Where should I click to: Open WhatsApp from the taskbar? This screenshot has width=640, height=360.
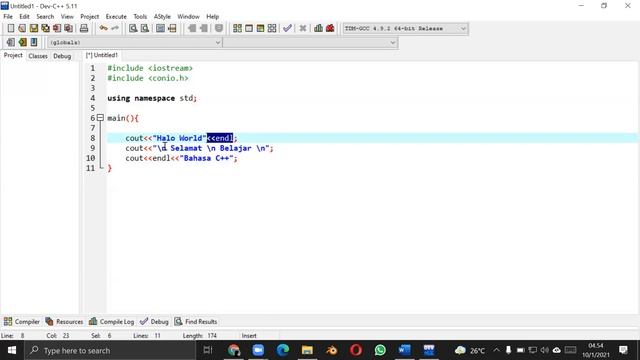(380, 350)
